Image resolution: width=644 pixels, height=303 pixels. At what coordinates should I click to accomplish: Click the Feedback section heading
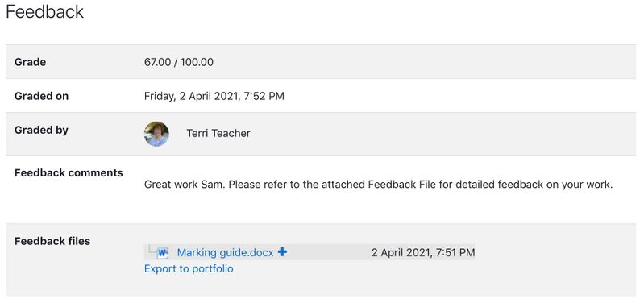coord(45,11)
